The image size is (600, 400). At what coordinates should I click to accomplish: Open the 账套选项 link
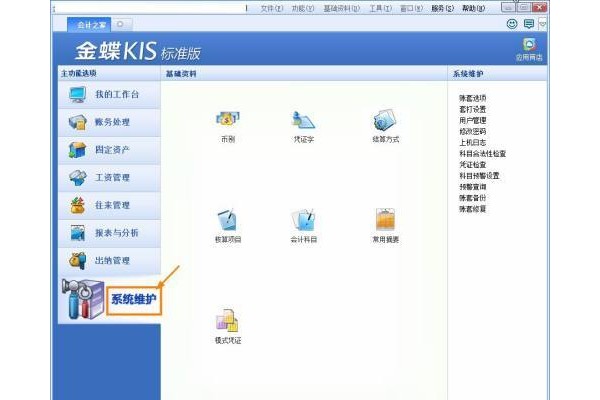click(x=473, y=98)
